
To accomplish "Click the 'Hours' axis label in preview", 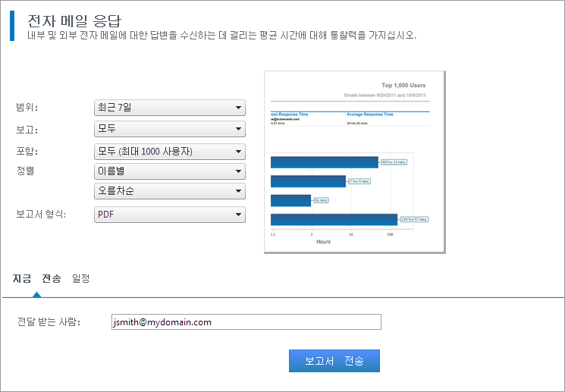I will click(323, 242).
